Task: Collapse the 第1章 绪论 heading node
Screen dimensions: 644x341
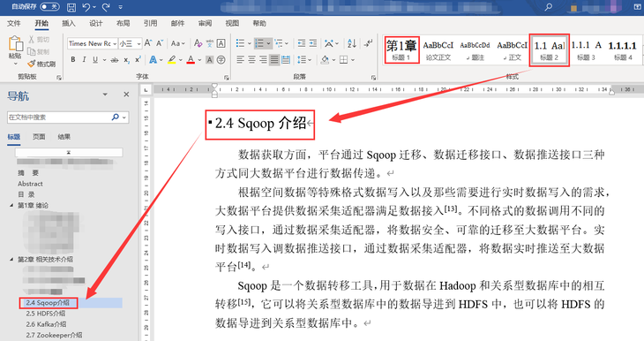Action: point(11,205)
